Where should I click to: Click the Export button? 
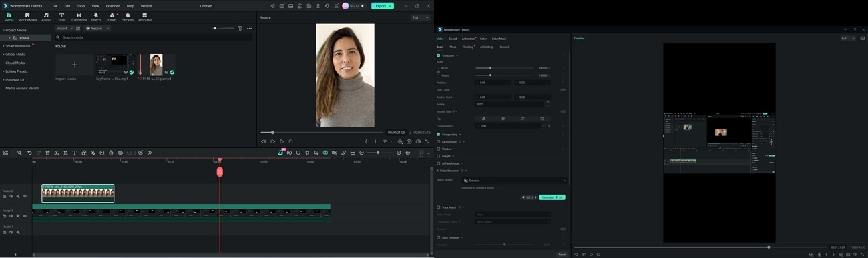coord(382,5)
